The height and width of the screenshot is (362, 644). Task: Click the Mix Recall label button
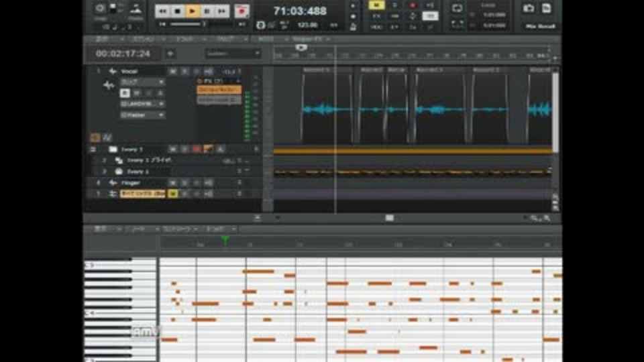(x=540, y=26)
